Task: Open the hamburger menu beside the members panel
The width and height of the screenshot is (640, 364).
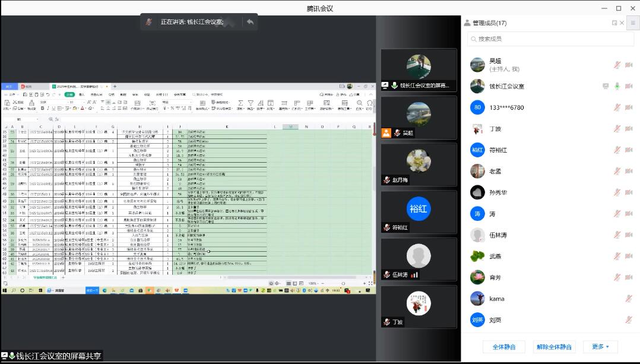Action: click(633, 23)
